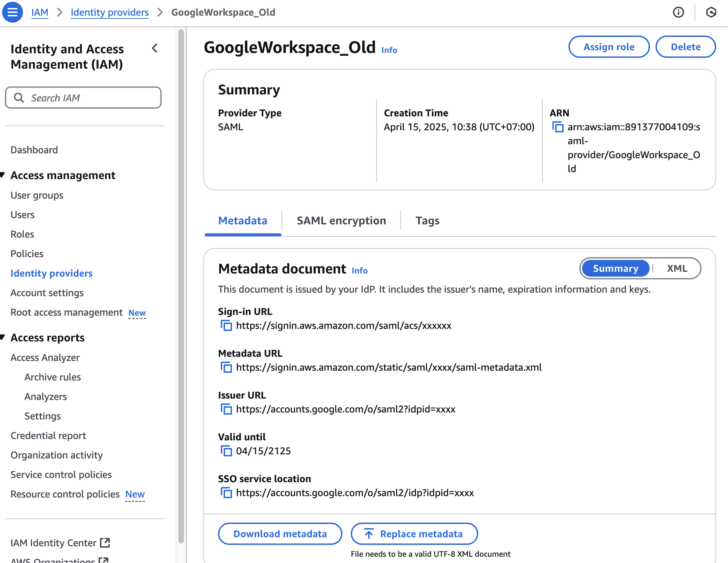Viewport: 728px width, 563px height.
Task: Copy the SSO service location
Action: click(226, 493)
